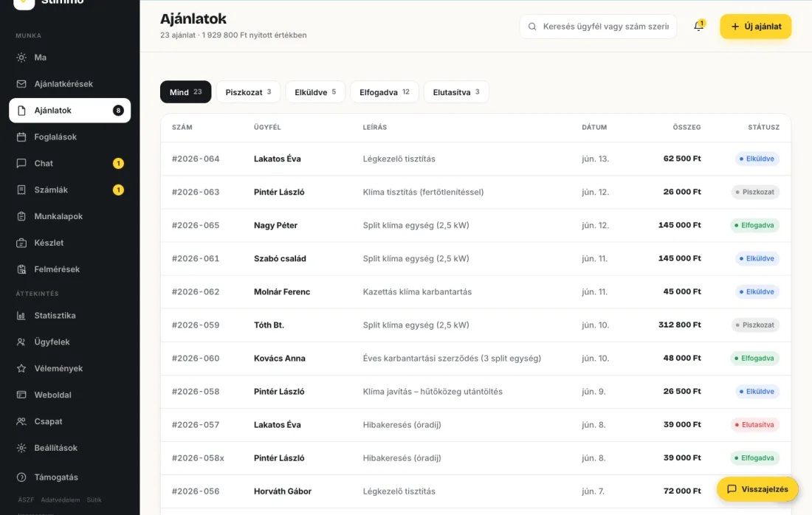Switch to the Elfogadva tab

pyautogui.click(x=385, y=92)
